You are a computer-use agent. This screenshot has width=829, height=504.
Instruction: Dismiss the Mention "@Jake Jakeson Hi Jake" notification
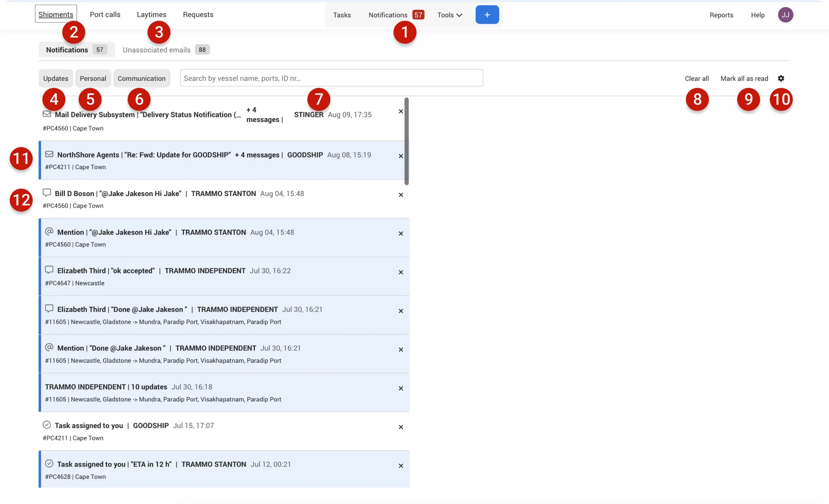point(401,234)
